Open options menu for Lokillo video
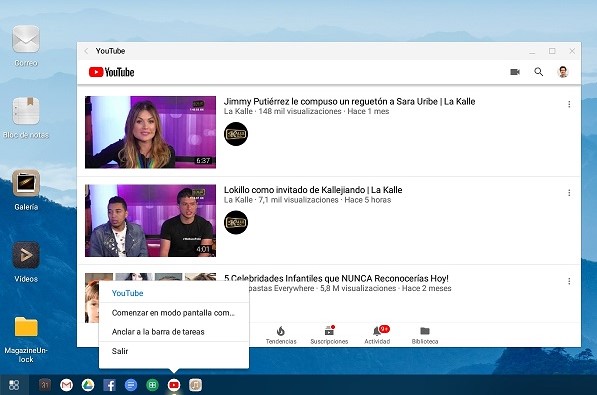This screenshot has width=597, height=395. click(x=569, y=193)
